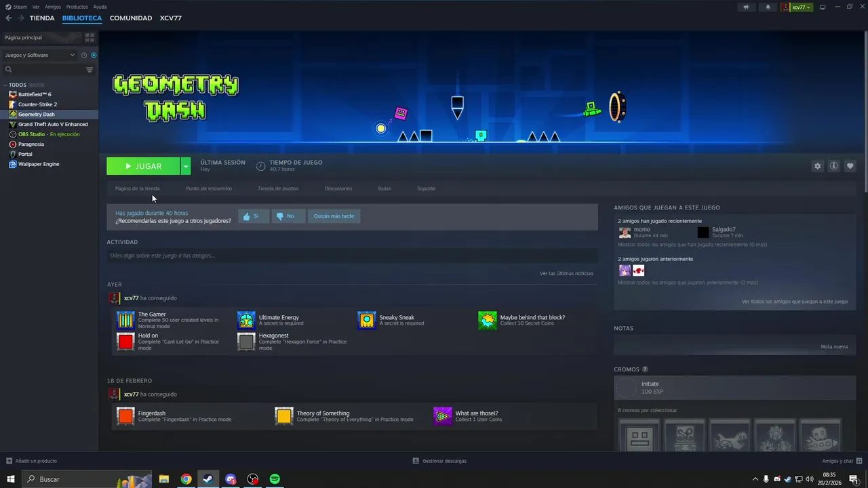
Task: Open Sneaky Sneak achievement icon
Action: tap(367, 320)
